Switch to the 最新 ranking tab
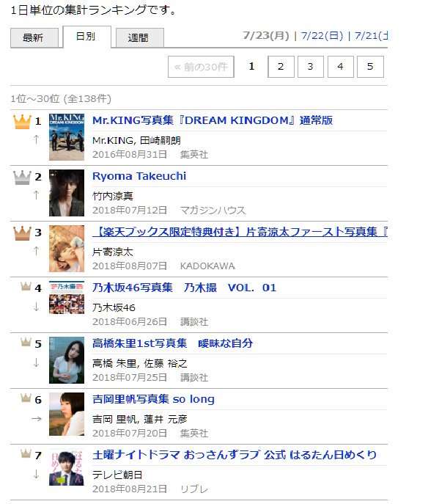Image resolution: width=439 pixels, height=504 pixels. (x=34, y=38)
